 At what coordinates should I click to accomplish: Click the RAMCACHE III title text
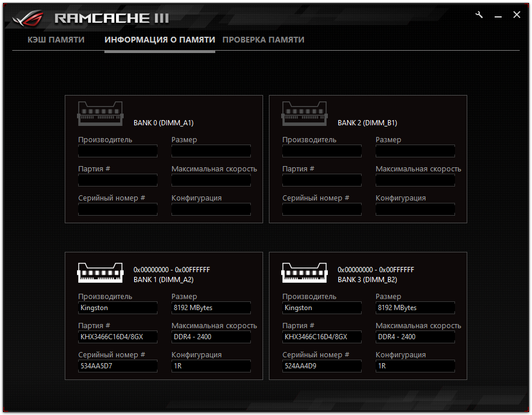[111, 18]
